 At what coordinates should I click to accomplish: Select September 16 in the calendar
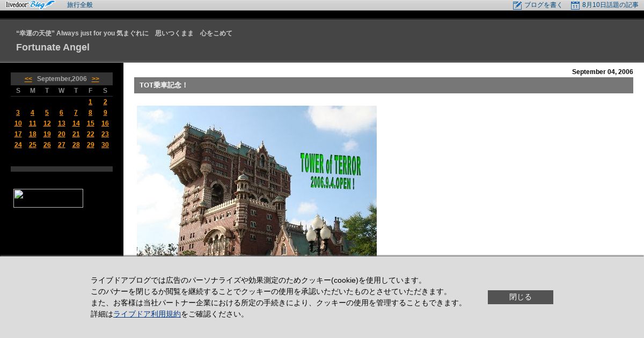[105, 123]
